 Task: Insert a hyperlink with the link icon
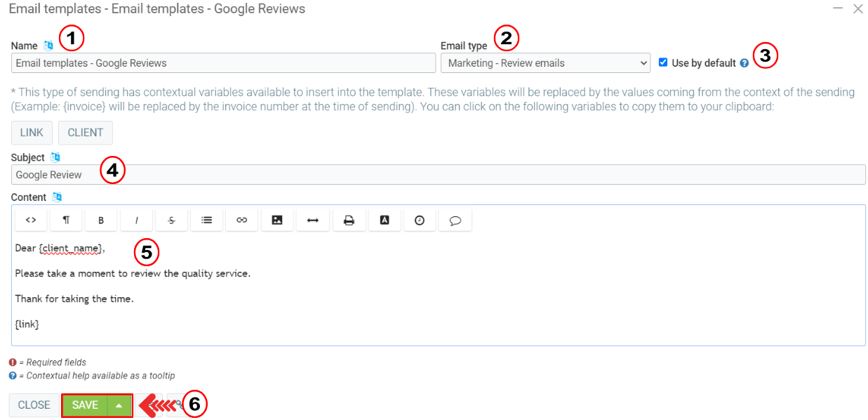(x=242, y=220)
